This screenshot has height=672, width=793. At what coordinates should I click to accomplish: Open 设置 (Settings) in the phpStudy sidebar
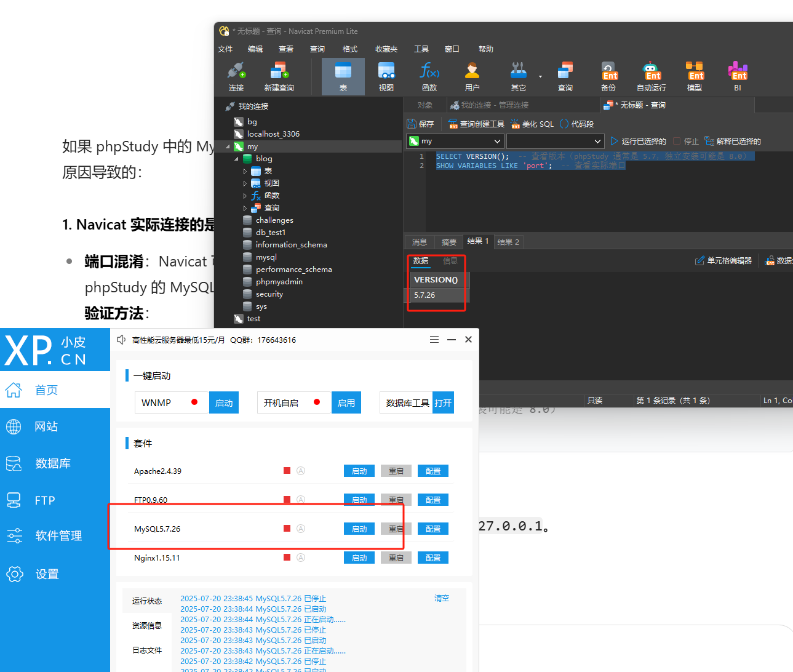[x=55, y=574]
